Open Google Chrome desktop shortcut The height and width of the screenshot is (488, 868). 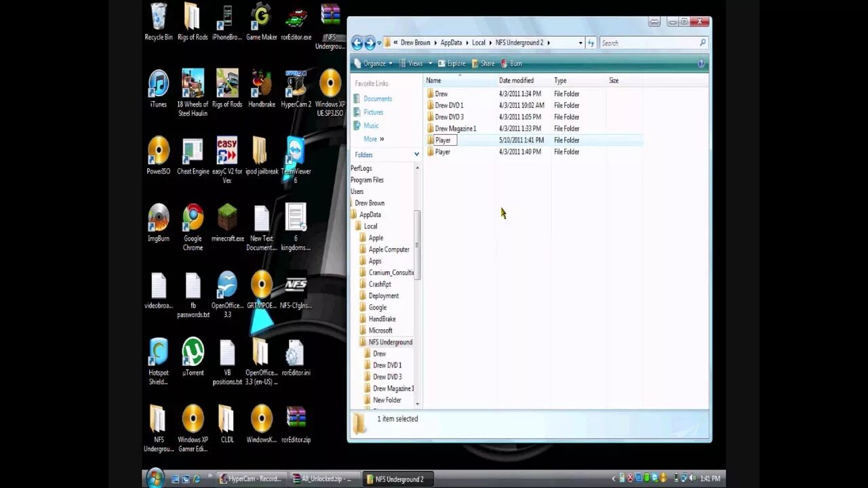click(x=193, y=226)
